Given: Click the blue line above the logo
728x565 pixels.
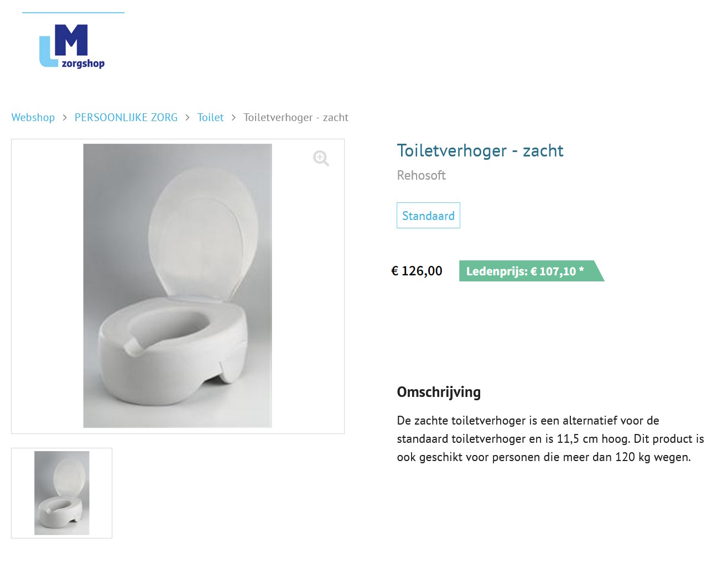Looking at the screenshot, I should [x=73, y=13].
